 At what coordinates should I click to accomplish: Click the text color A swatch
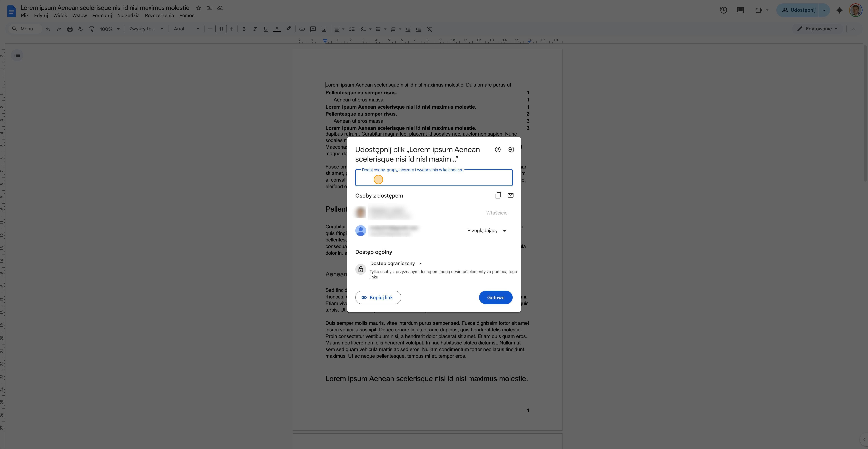[277, 29]
